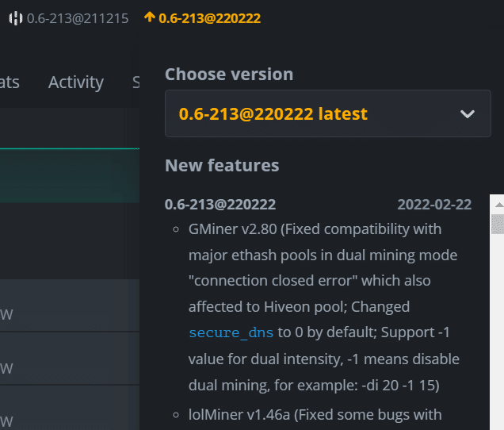Click current version 0.6-213@211215 label
The width and height of the screenshot is (504, 430).
[78, 18]
